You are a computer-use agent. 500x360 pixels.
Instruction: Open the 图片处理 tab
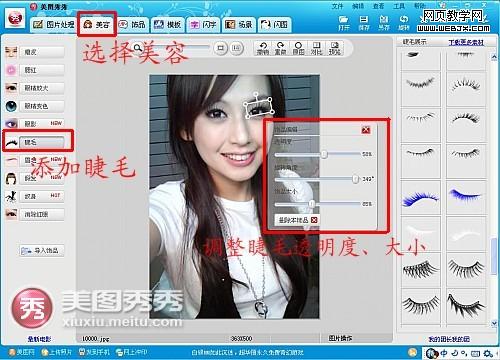[54, 24]
